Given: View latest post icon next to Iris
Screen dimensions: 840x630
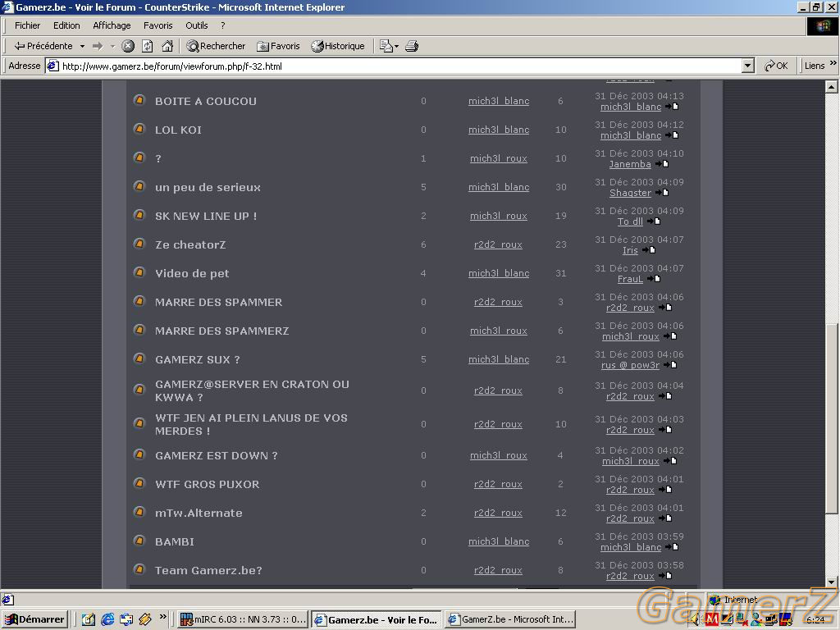Looking at the screenshot, I should pos(649,250).
